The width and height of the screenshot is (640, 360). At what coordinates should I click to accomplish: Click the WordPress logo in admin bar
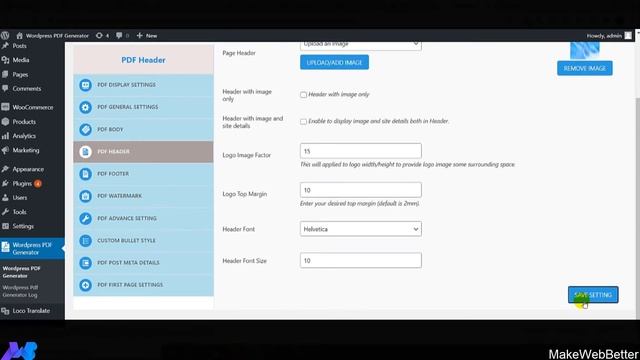click(5, 36)
